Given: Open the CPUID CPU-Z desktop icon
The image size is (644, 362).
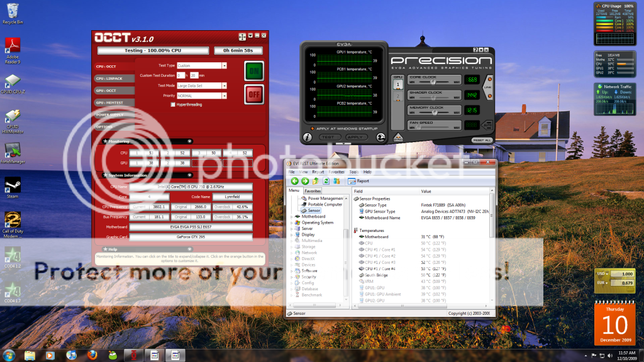Looking at the screenshot, I should point(13,84).
